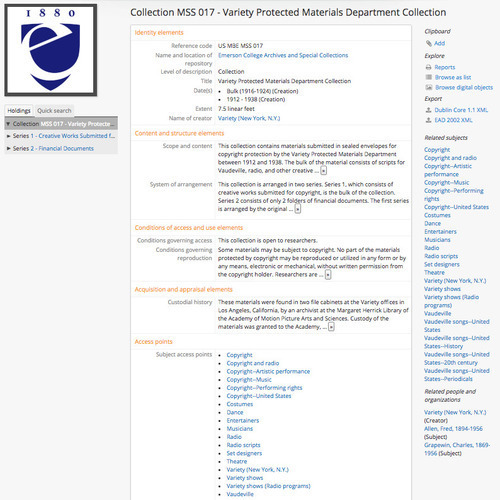The image size is (500, 500).
Task: Click Browse as list link
Action: [453, 77]
